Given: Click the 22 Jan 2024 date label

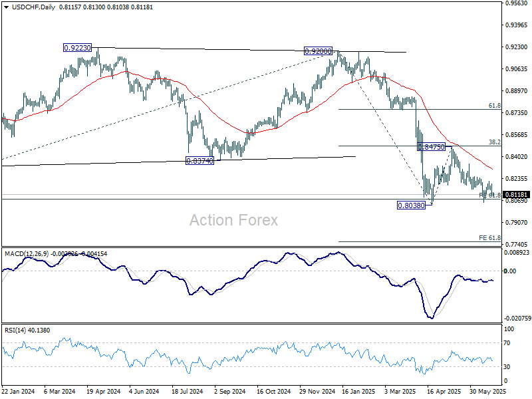Looking at the screenshot, I should point(18,392).
